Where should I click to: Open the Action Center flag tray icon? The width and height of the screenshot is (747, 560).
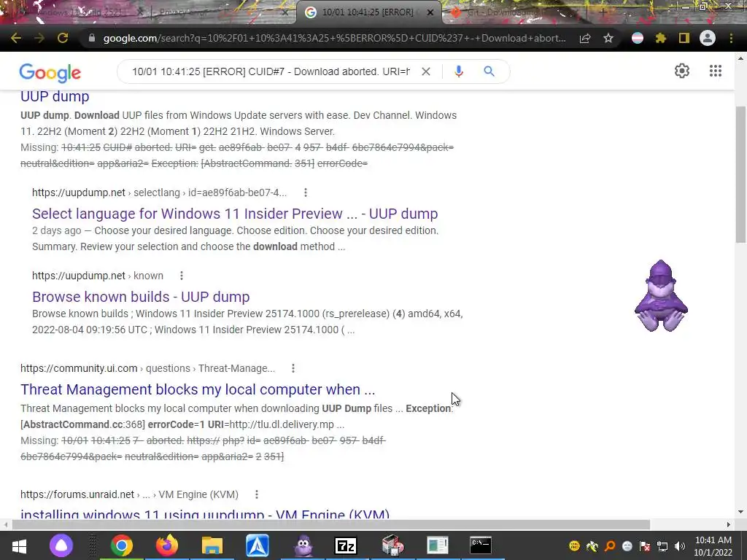[645, 545]
